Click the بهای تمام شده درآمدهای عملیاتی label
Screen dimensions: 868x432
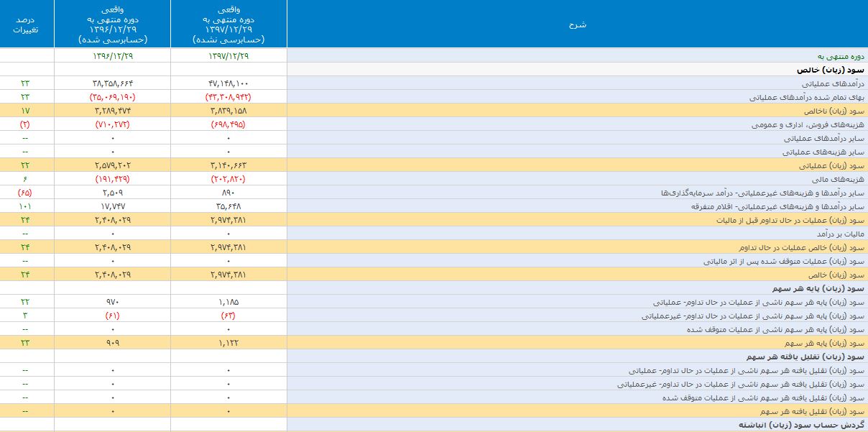[x=807, y=97]
